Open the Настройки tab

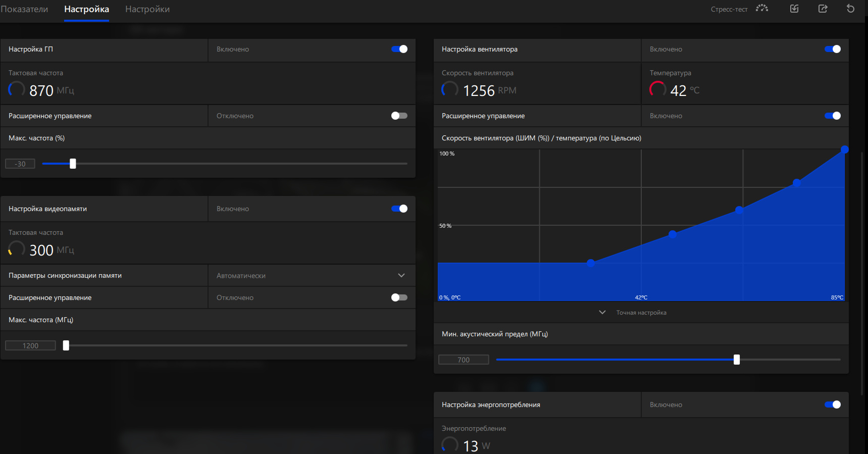147,9
